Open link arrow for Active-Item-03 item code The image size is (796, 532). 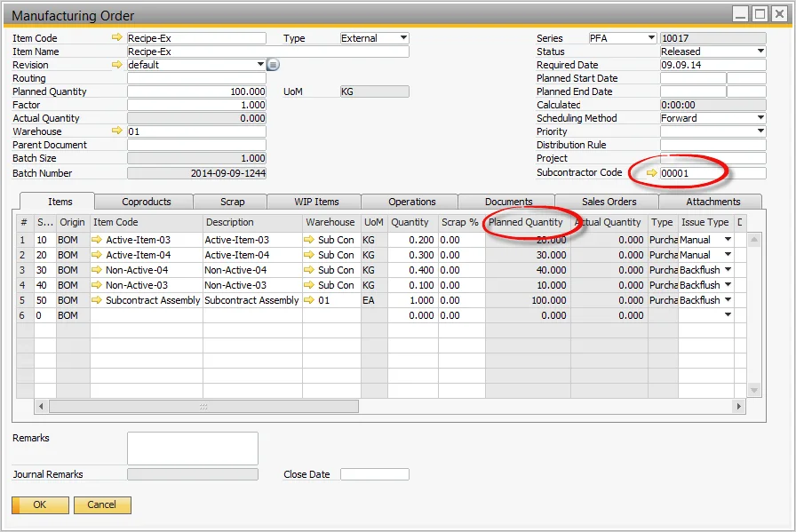97,240
